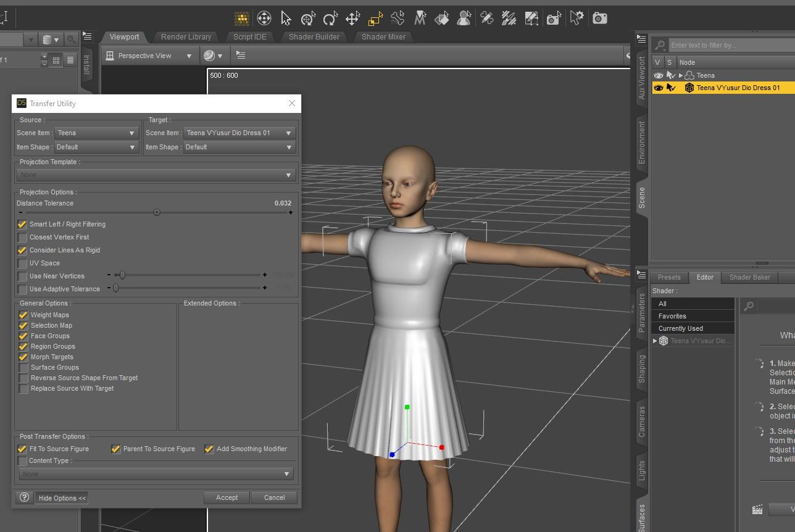Image resolution: width=795 pixels, height=532 pixels.
Task: Disable Add Smoothing Modifier checkbox
Action: point(209,449)
